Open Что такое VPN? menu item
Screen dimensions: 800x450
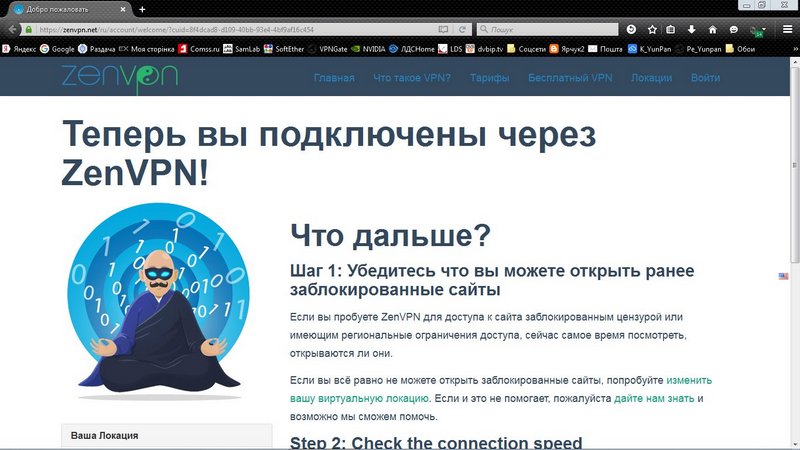click(412, 78)
